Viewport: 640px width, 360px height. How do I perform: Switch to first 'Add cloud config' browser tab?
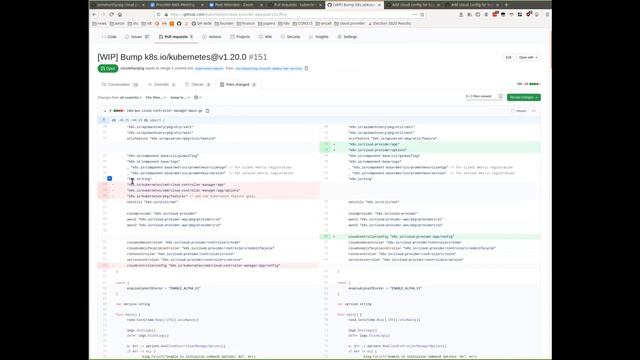[x=413, y=4]
